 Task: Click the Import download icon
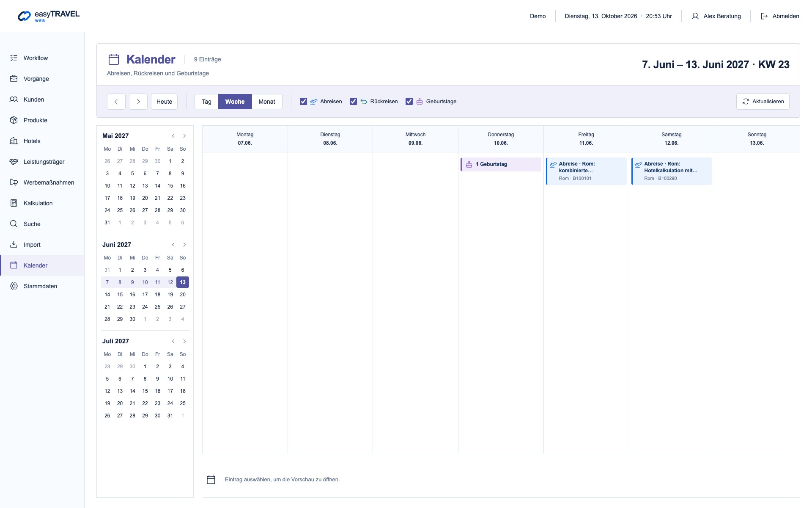tap(14, 245)
